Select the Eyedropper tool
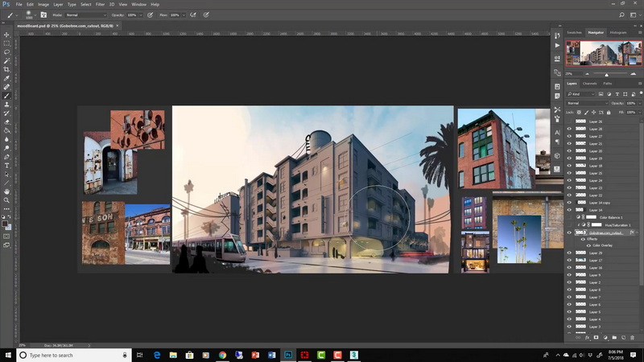644x362 pixels. pos(6,78)
